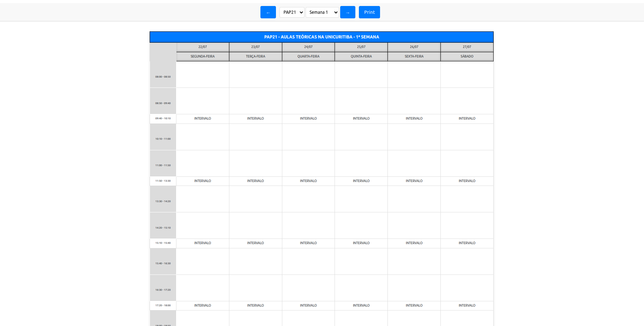Click INTERVALO under SEGUNDA-FEIRA at 17:20 - 18:00
The width and height of the screenshot is (644, 326).
203,306
